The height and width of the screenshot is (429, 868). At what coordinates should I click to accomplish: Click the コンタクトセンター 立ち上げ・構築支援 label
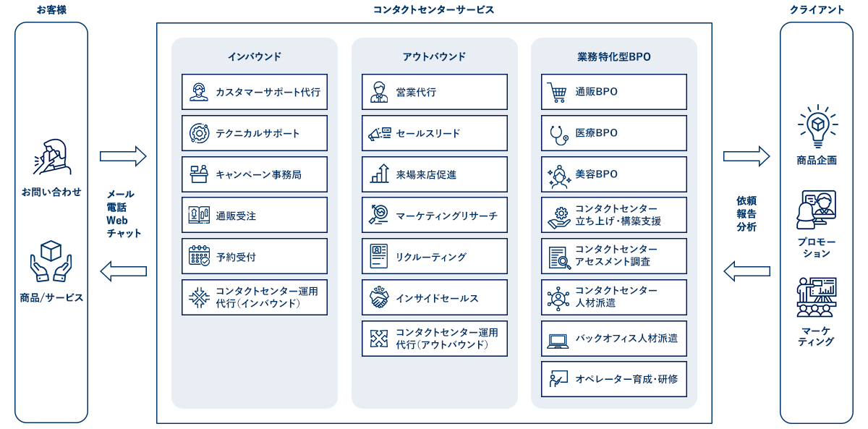618,215
